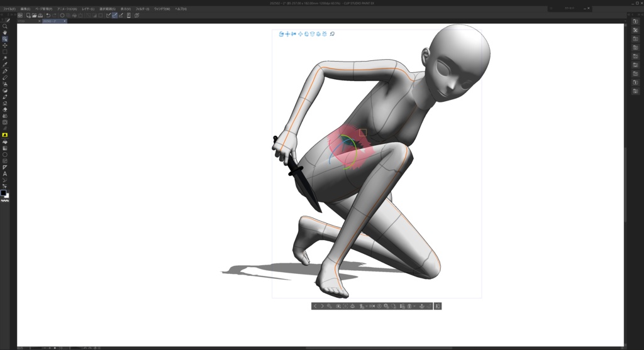Toggle the magnet snap icon above model

pyautogui.click(x=332, y=34)
